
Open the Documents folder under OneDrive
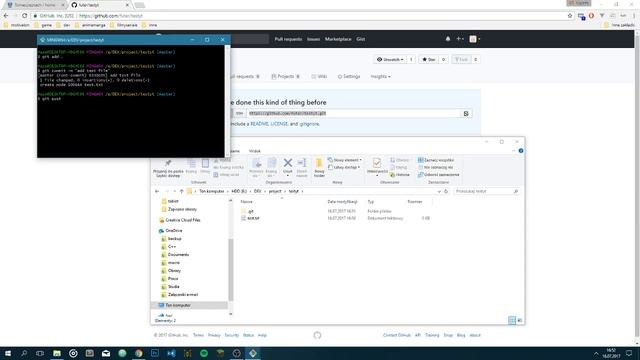(x=178, y=255)
